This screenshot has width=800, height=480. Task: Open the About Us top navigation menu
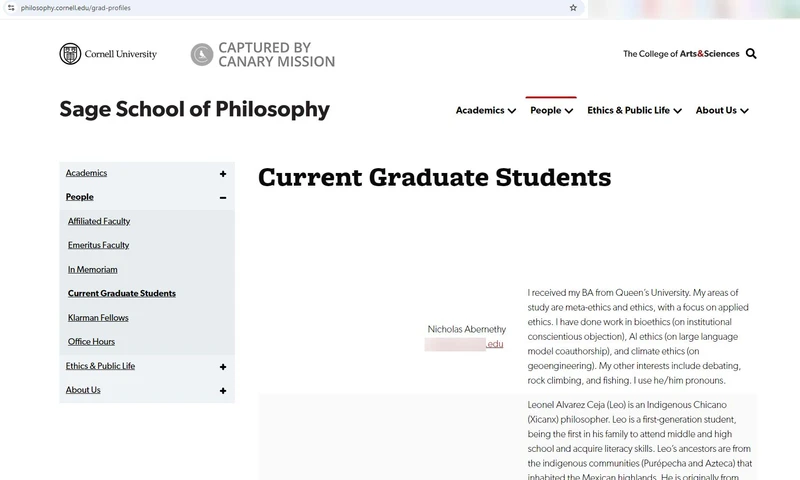722,110
